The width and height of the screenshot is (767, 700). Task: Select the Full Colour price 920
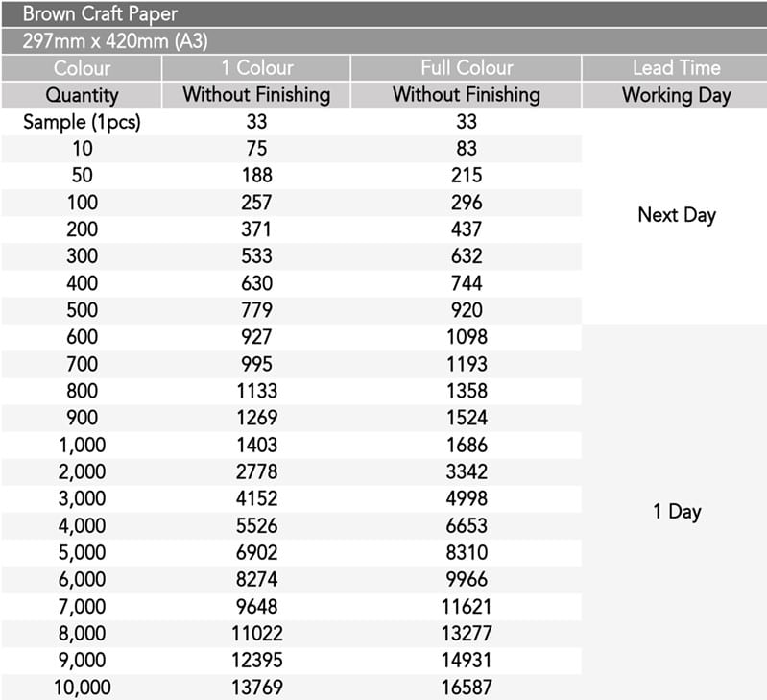tap(467, 310)
